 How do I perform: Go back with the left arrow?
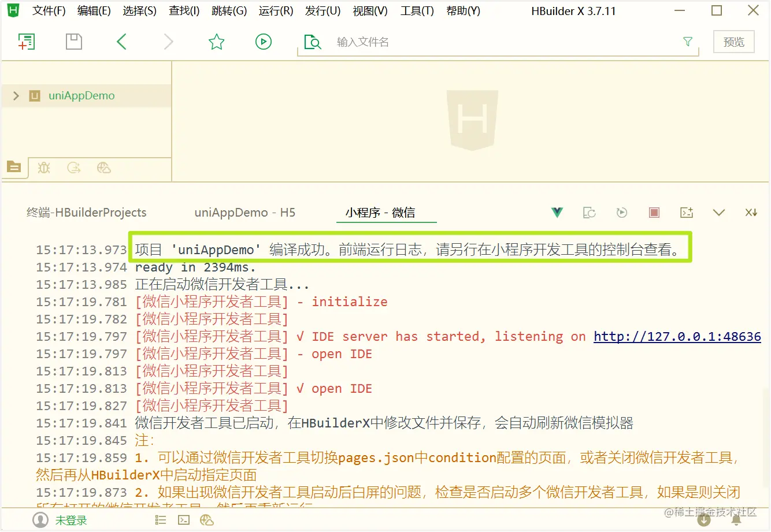[x=121, y=42]
